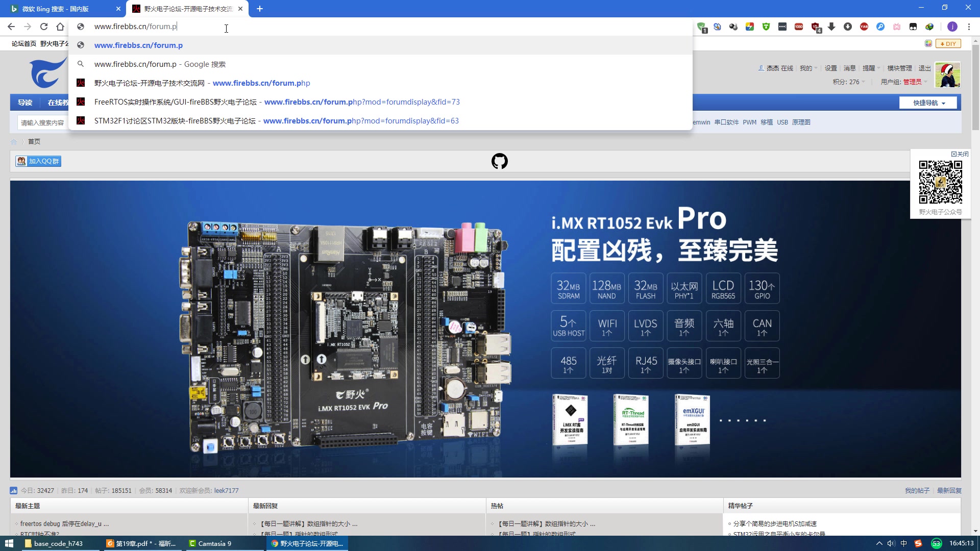The width and height of the screenshot is (980, 551).
Task: Open the browser home page icon
Action: coord(60,27)
